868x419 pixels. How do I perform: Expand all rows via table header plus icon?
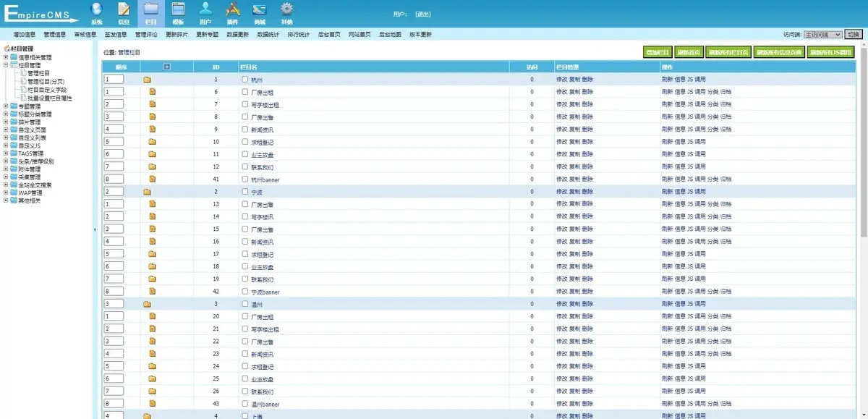click(x=167, y=67)
